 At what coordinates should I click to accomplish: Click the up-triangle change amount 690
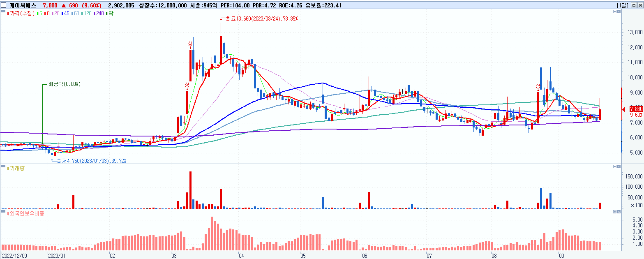pos(70,5)
